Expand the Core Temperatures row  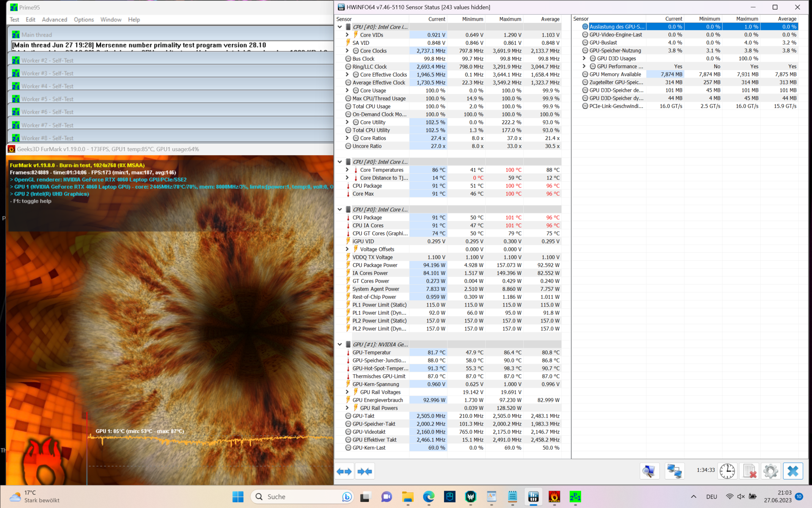tap(347, 170)
